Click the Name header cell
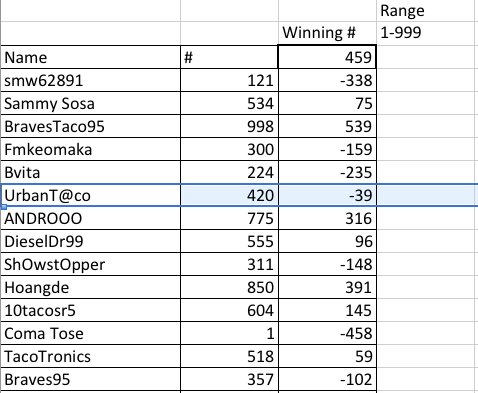Image resolution: width=478 pixels, height=393 pixels. [x=91, y=57]
